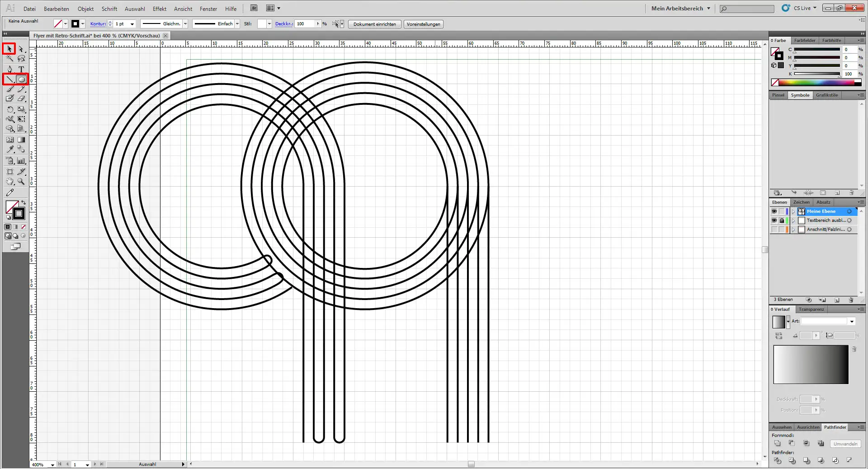Click the Dokument einrichten button
Image resolution: width=868 pixels, height=469 pixels.
(374, 24)
